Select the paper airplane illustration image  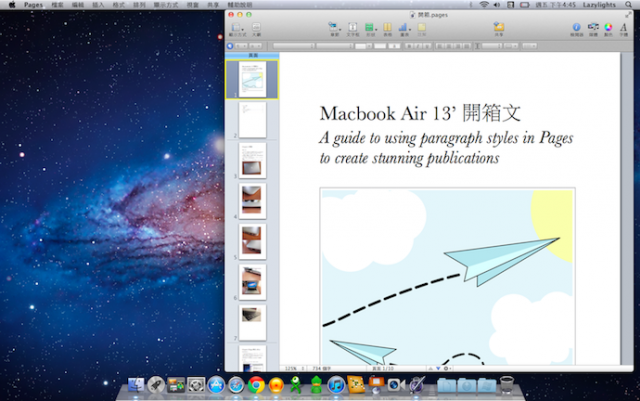tap(448, 276)
